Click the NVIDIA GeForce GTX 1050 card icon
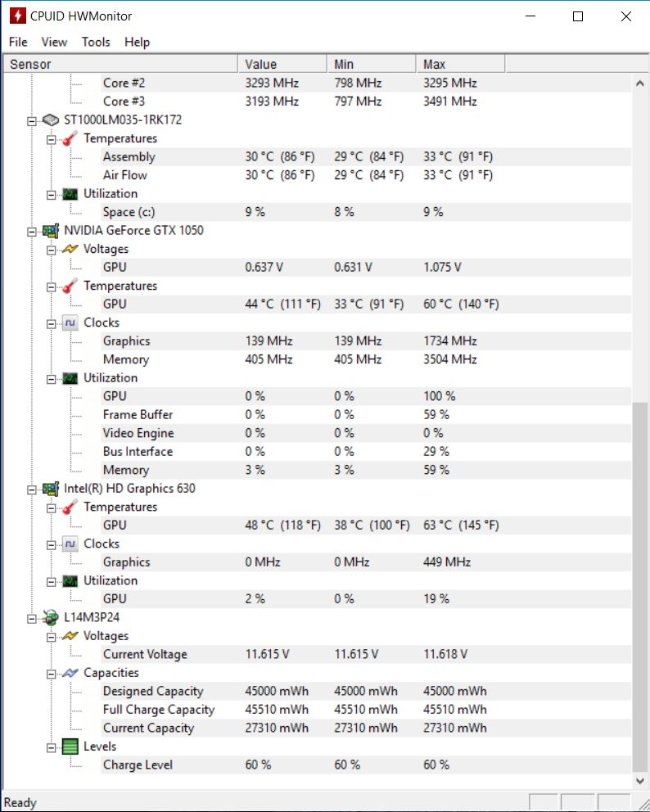This screenshot has height=812, width=650. (x=51, y=231)
